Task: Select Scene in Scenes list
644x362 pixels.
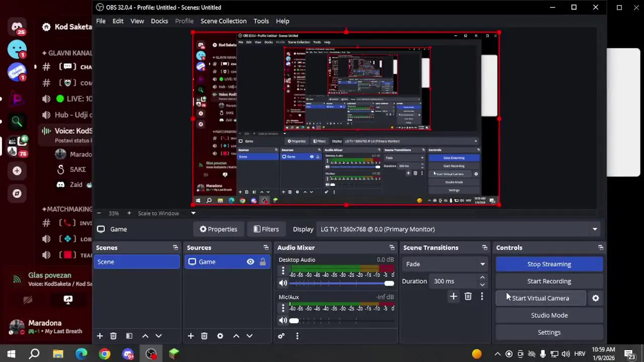Action: 136,262
